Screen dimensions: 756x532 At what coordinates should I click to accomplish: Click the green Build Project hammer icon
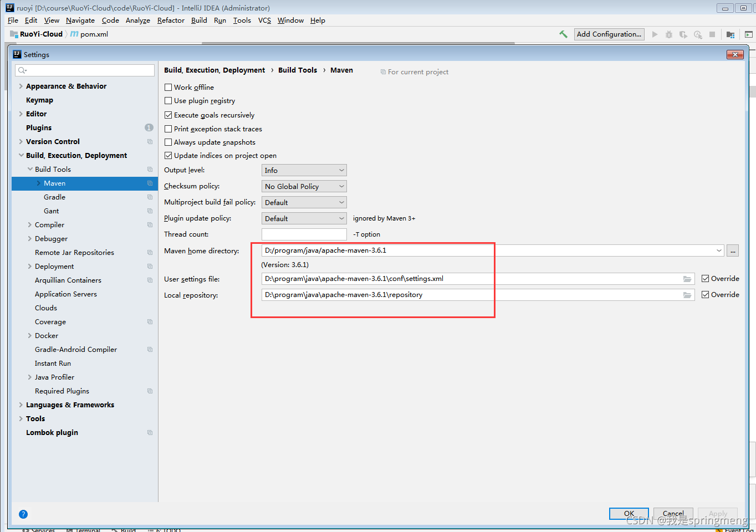563,34
